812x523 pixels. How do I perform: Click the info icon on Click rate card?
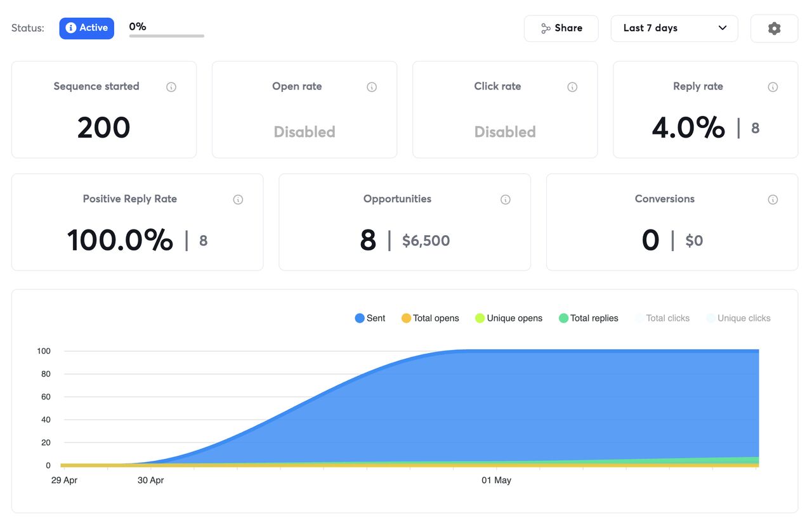pyautogui.click(x=572, y=87)
